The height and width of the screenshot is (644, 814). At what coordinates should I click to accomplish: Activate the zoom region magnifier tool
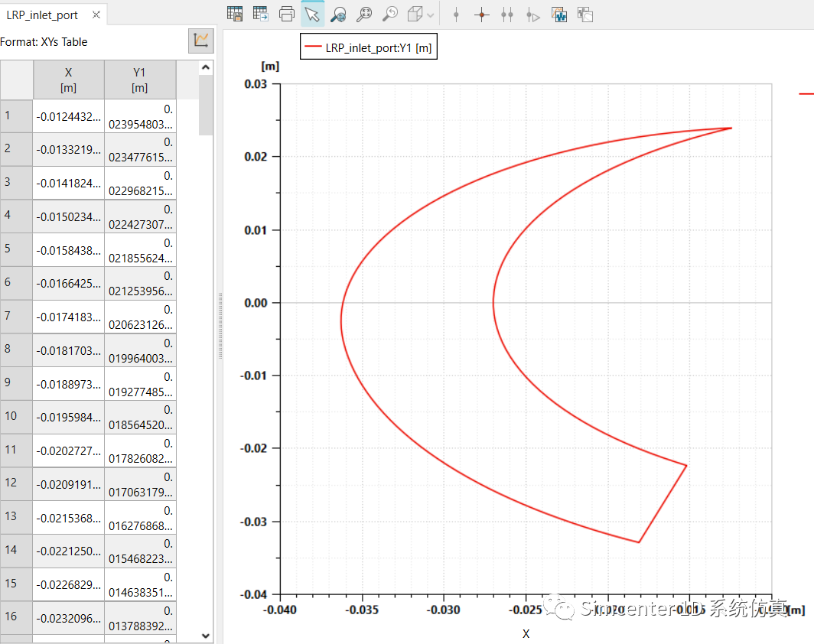(x=338, y=14)
